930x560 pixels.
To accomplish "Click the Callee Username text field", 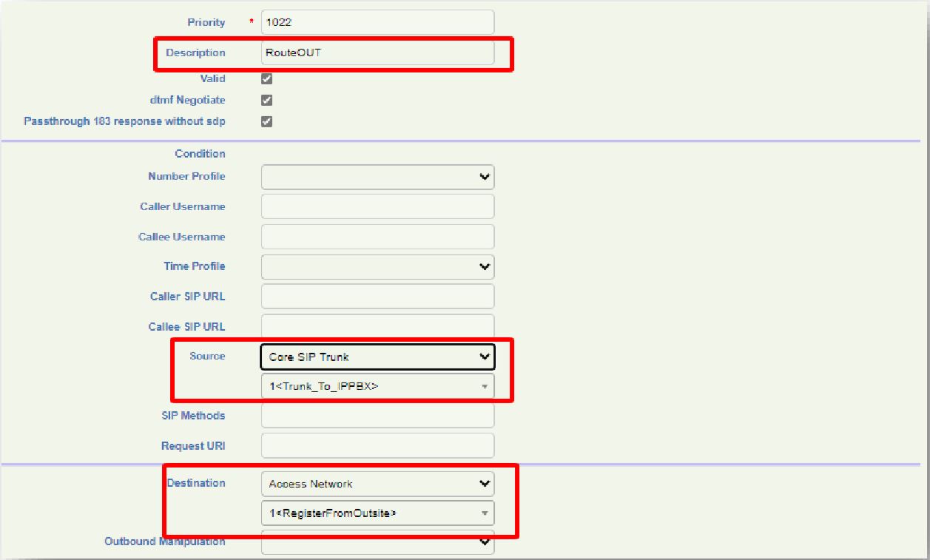I will point(377,237).
